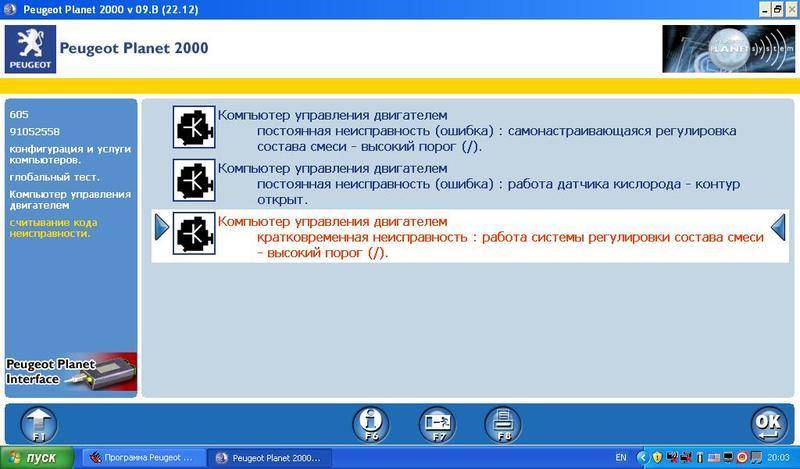Open the Windows 'пуск' Start button
Screen dimensions: 800x469
pos(37,458)
